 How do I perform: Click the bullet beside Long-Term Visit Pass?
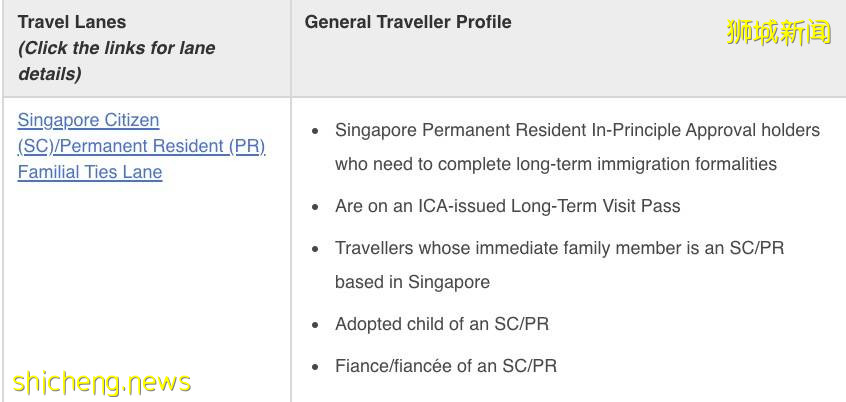[x=316, y=207]
